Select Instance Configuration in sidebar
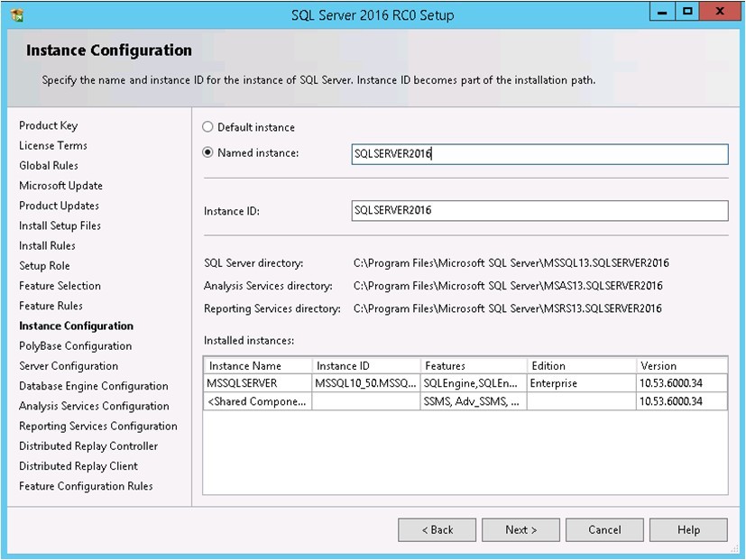Screen dimensions: 746x560 pos(76,326)
